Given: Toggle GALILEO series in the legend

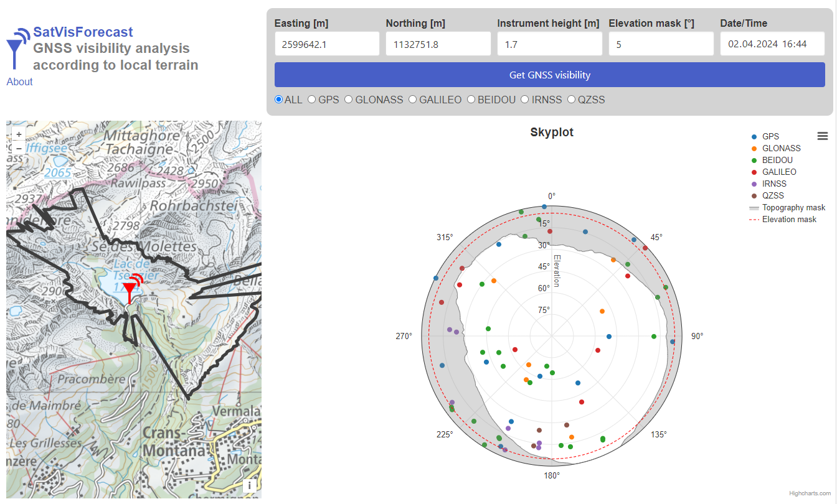Looking at the screenshot, I should pos(773,172).
